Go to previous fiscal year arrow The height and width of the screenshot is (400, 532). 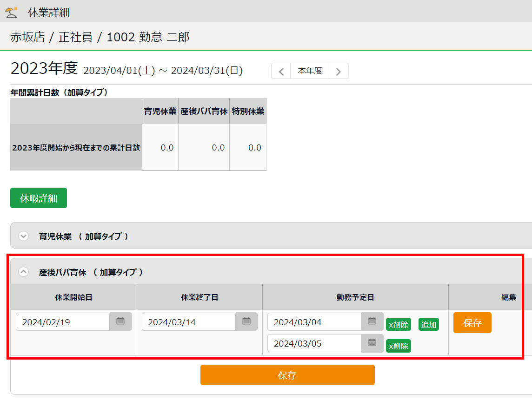[281, 72]
